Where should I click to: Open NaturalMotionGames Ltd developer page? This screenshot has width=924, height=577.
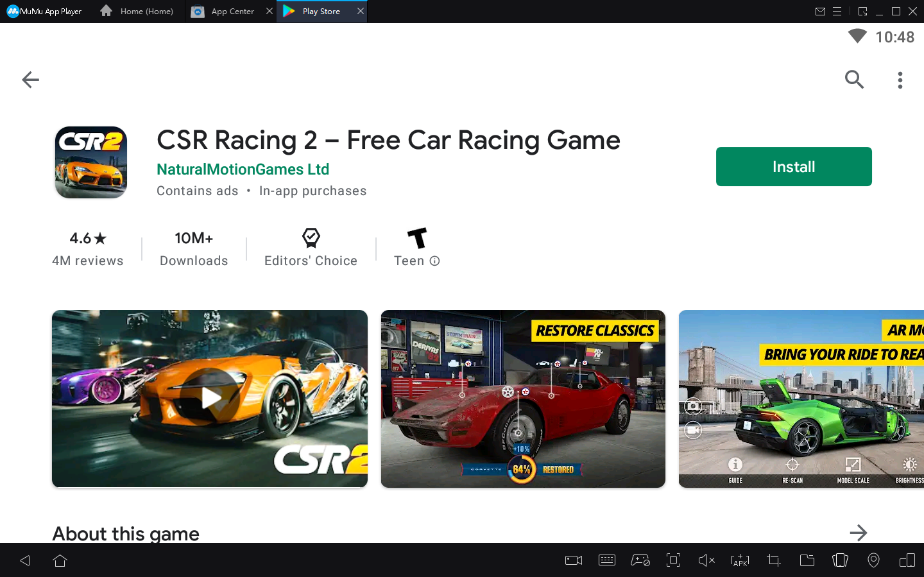point(243,169)
